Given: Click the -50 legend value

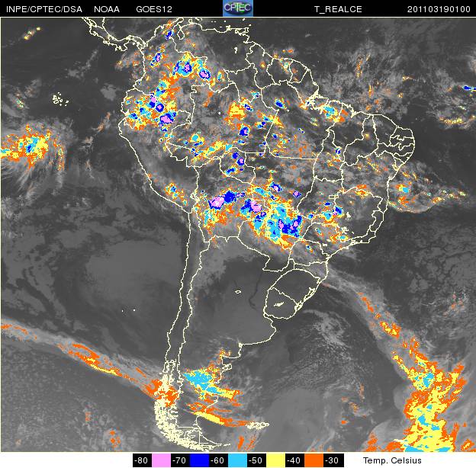Looking at the screenshot, I should pos(256,460).
